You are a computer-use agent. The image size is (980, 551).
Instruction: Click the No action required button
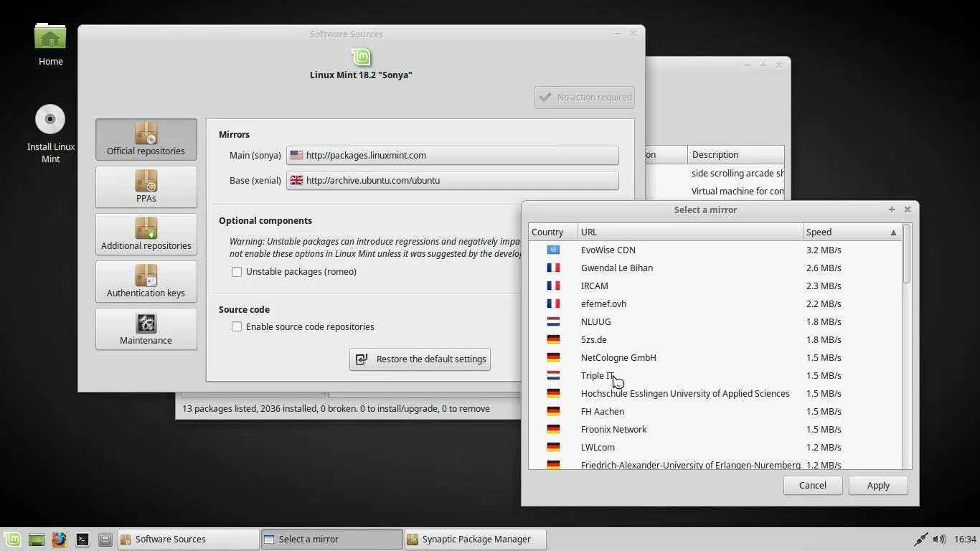coord(585,98)
